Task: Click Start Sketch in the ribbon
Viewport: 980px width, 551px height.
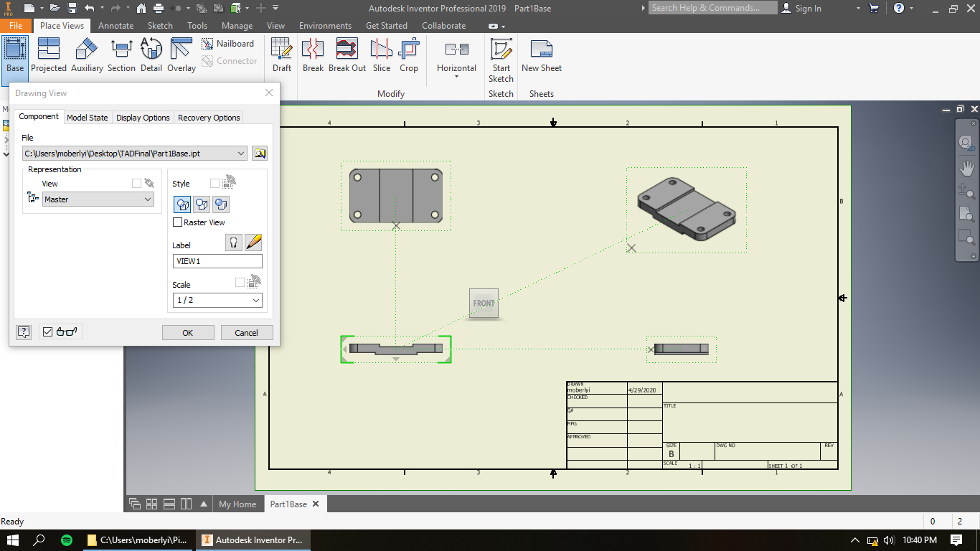Action: pos(501,60)
